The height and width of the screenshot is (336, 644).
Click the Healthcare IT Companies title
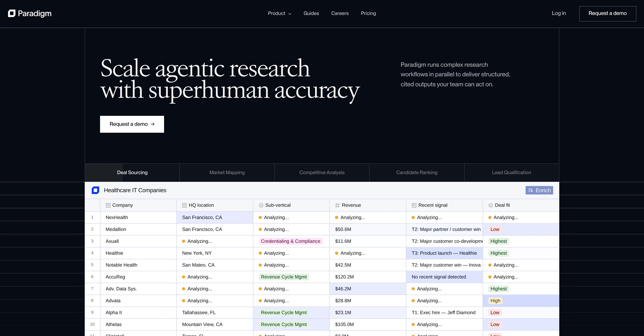135,190
